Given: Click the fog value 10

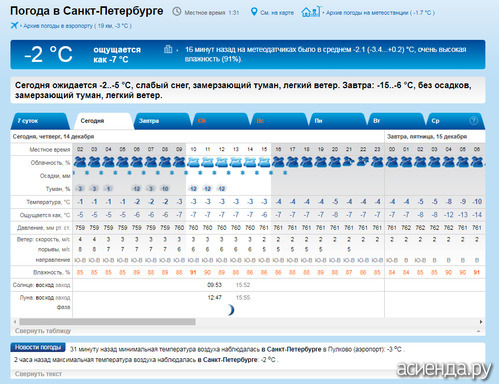Looking at the screenshot, I should (165, 189).
